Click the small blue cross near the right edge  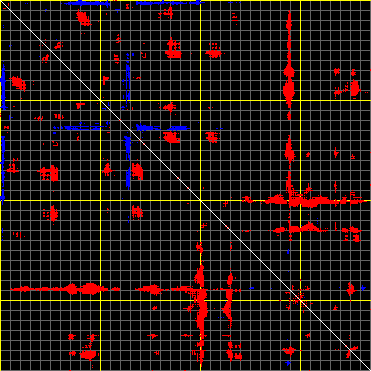click(363, 288)
